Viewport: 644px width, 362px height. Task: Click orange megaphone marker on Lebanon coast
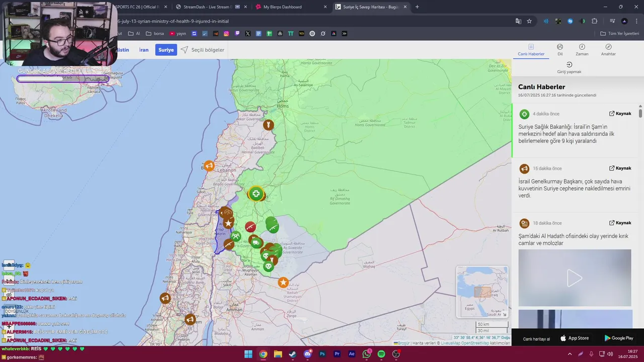(x=209, y=166)
